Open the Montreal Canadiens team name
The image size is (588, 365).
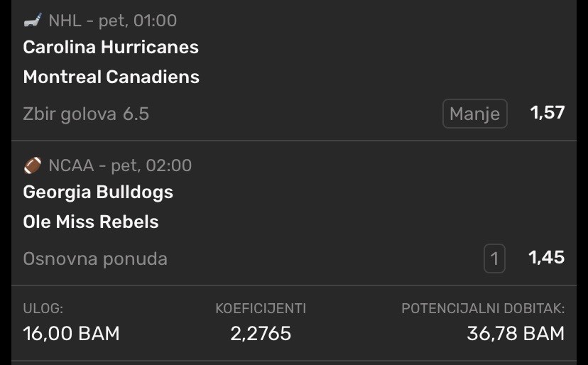pyautogui.click(x=111, y=77)
